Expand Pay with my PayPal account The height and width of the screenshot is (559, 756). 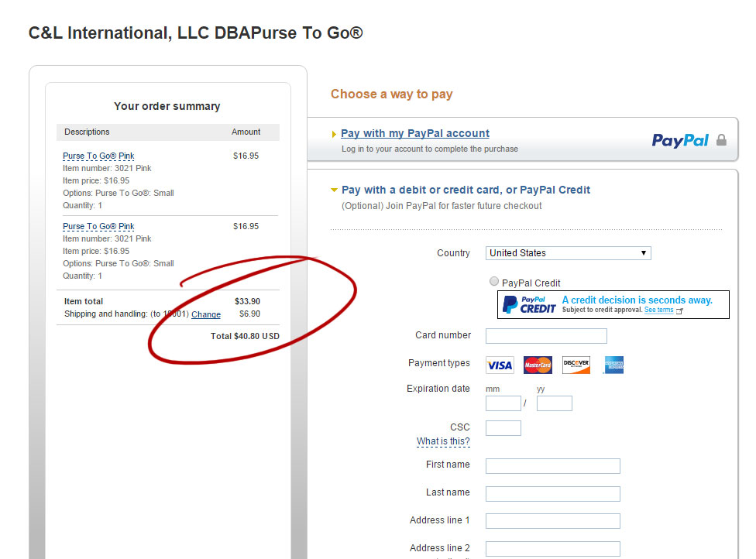pos(414,133)
